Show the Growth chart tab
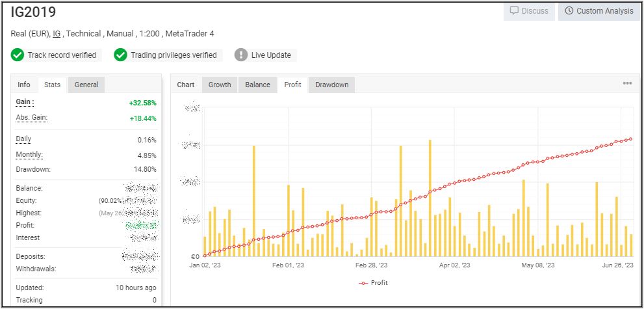644x309 pixels. pyautogui.click(x=220, y=85)
